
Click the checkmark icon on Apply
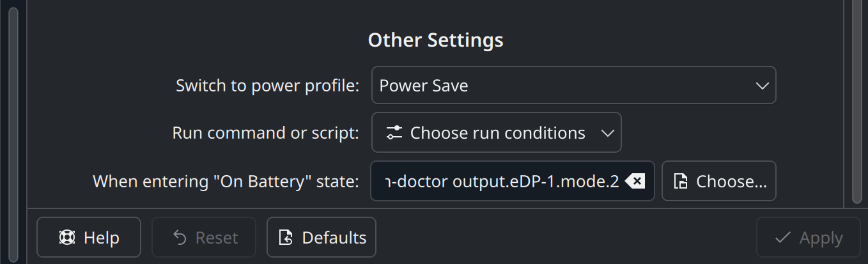(782, 238)
